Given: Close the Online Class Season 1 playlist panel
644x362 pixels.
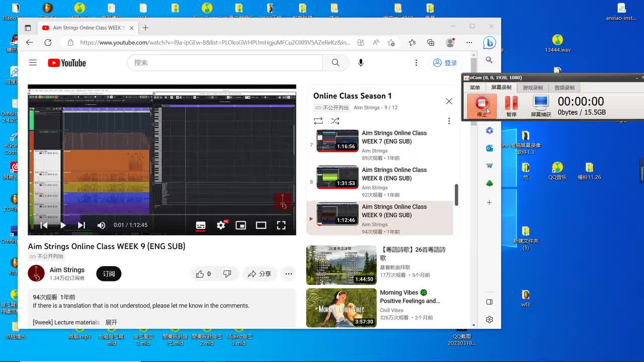Looking at the screenshot, I should [449, 101].
